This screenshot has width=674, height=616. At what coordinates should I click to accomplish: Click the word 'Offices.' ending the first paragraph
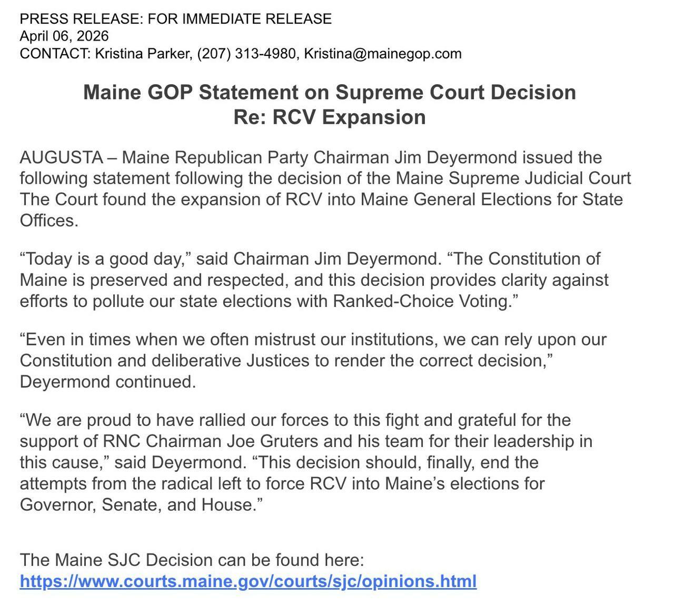click(49, 220)
